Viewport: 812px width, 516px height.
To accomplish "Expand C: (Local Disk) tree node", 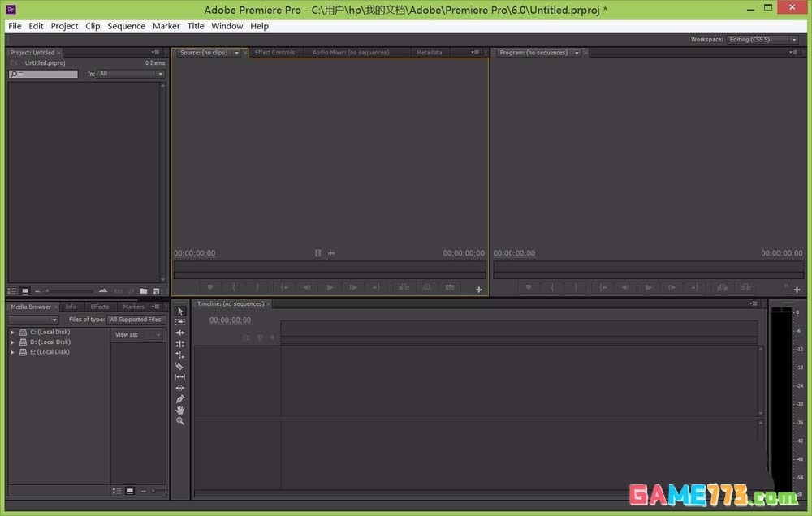I will 12,333.
